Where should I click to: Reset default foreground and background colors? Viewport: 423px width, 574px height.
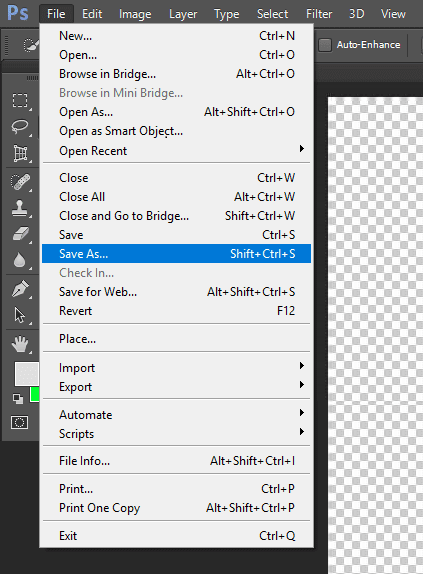[17, 398]
